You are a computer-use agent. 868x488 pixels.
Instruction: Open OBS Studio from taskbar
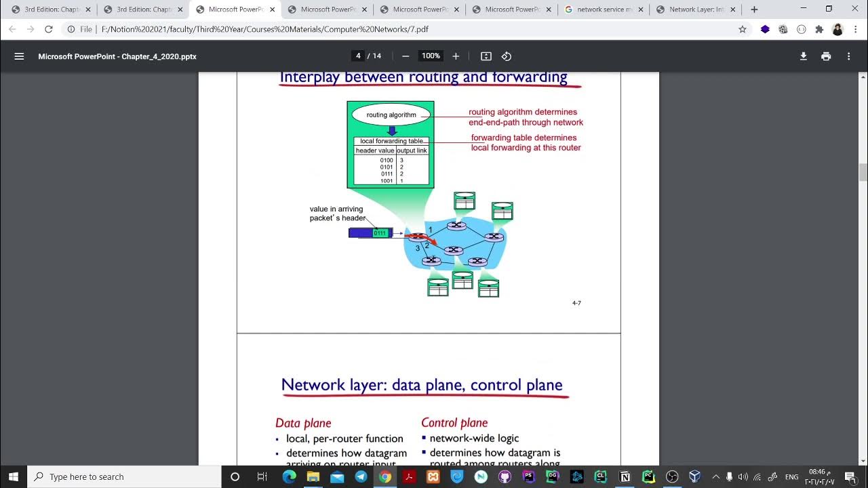tap(672, 476)
